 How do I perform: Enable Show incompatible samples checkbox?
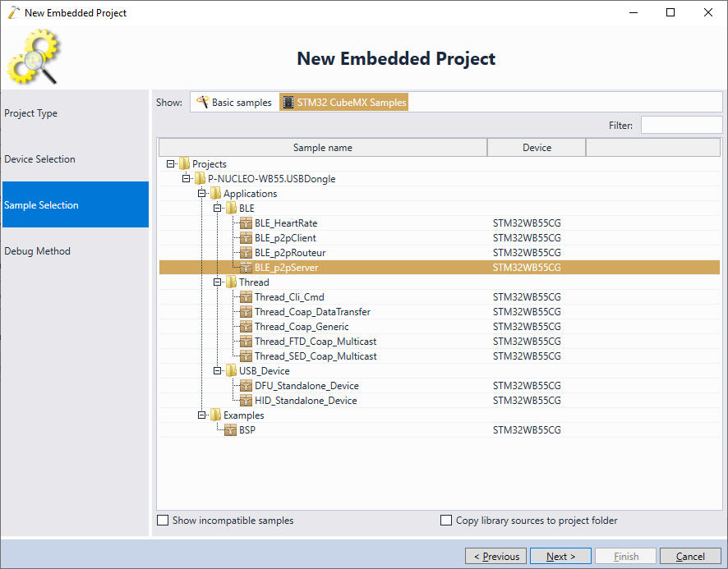click(163, 521)
